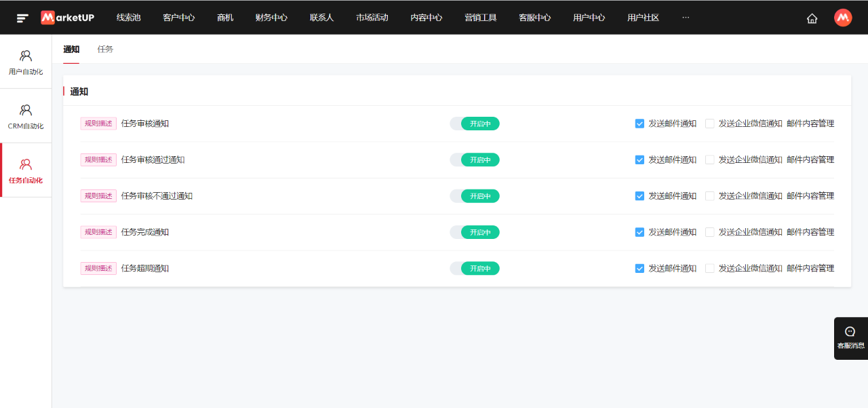The height and width of the screenshot is (408, 868).
Task: Uncheck 发送邮件通知 for 任务审核通知
Action: (x=639, y=124)
